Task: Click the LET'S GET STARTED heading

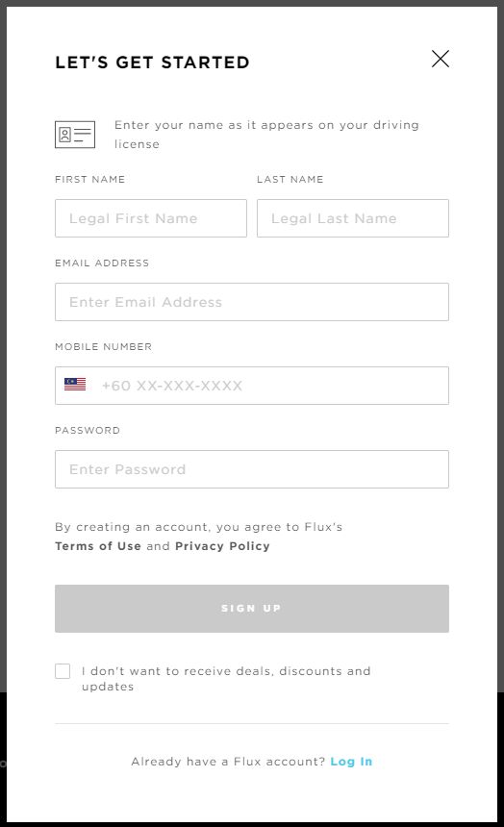Action: coord(153,63)
